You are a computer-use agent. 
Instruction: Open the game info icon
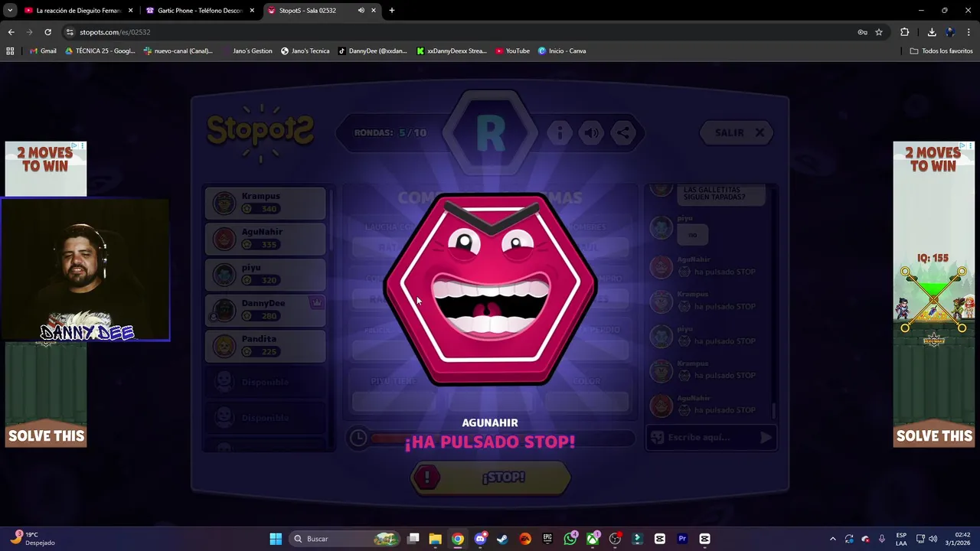[x=560, y=132]
